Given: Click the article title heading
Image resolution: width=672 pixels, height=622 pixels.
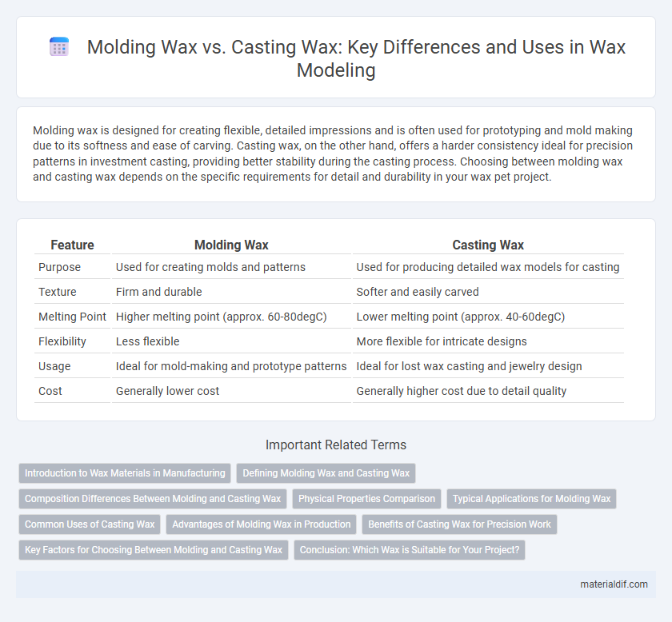Looking at the screenshot, I should click(x=356, y=58).
